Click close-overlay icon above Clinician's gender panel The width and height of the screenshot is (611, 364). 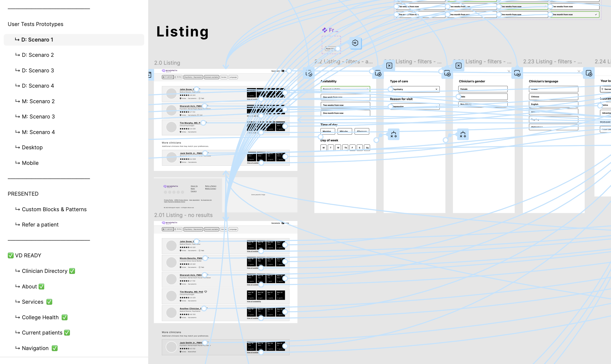459,66
